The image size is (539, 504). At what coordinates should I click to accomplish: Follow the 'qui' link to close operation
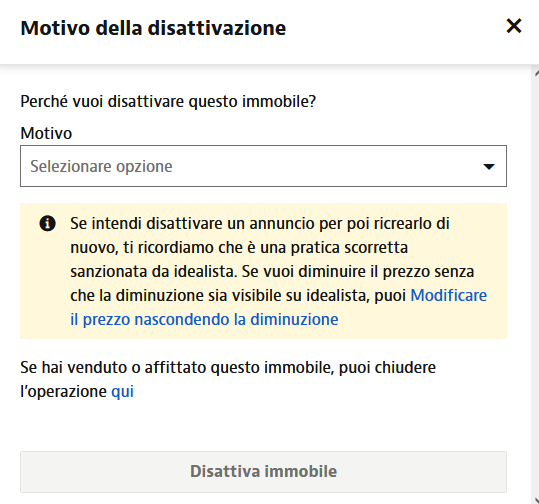[122, 392]
